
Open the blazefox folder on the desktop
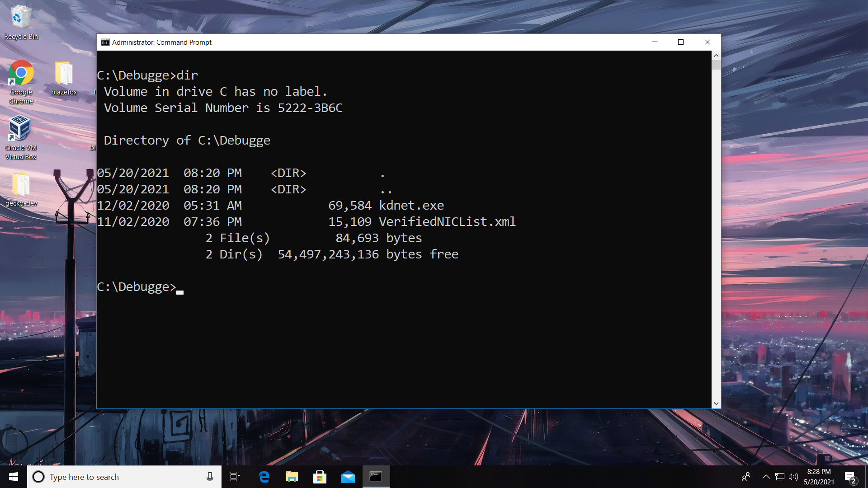pos(64,79)
